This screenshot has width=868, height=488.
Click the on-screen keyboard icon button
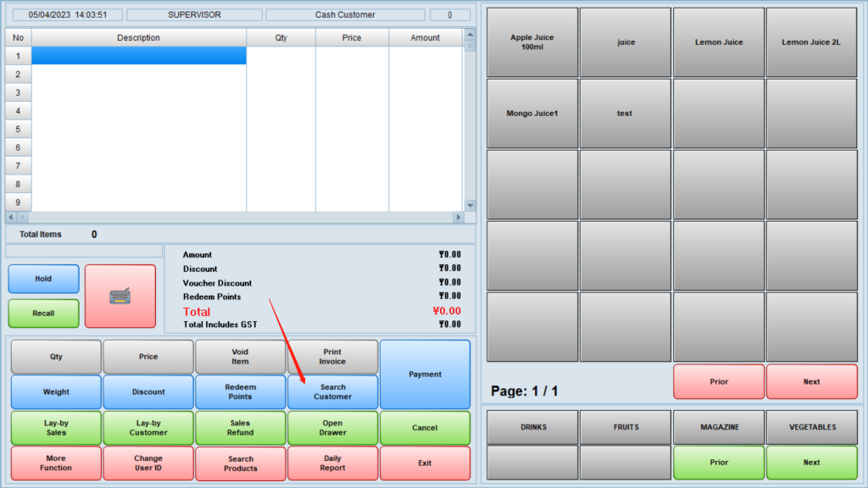pyautogui.click(x=120, y=296)
